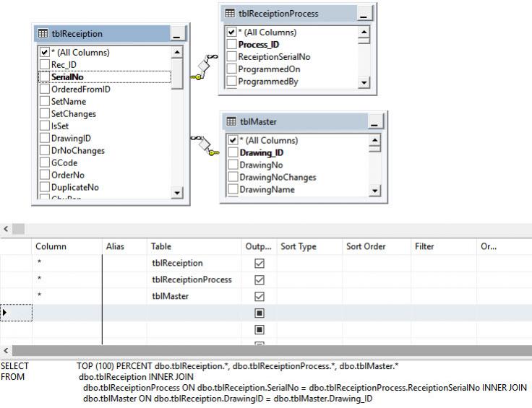Uncheck Output for tblReceiptionProcess grid row
Image resolution: width=532 pixels, height=408 pixels.
pos(259,280)
